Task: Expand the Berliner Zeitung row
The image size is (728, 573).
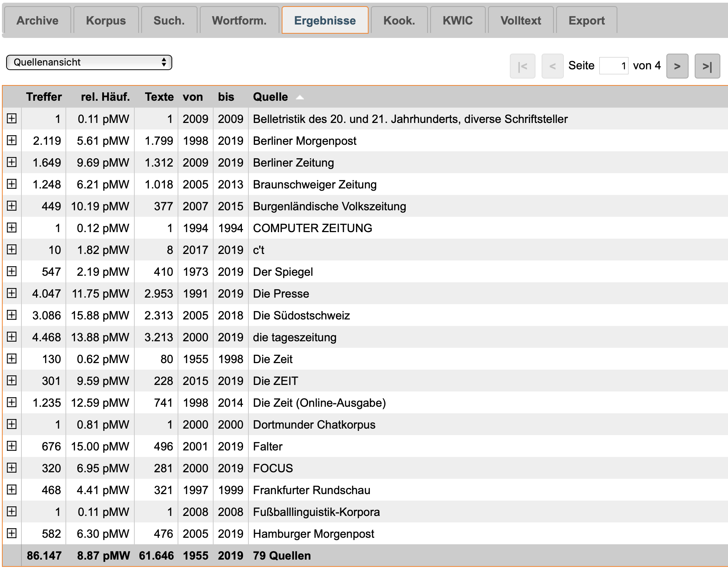Action: pyautogui.click(x=12, y=162)
